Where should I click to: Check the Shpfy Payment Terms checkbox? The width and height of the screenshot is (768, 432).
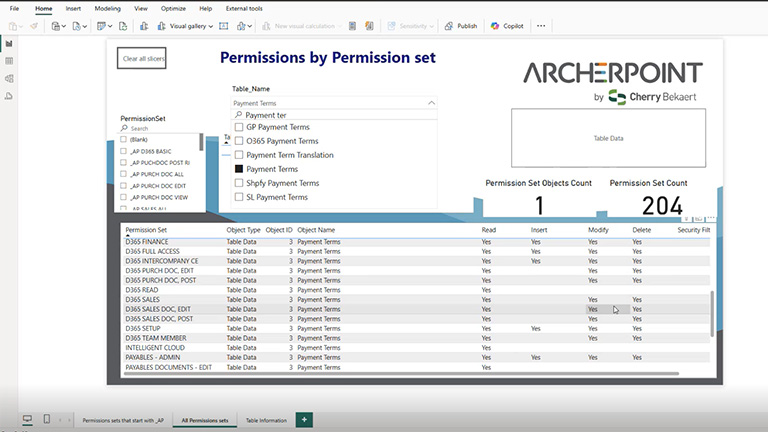click(x=239, y=183)
